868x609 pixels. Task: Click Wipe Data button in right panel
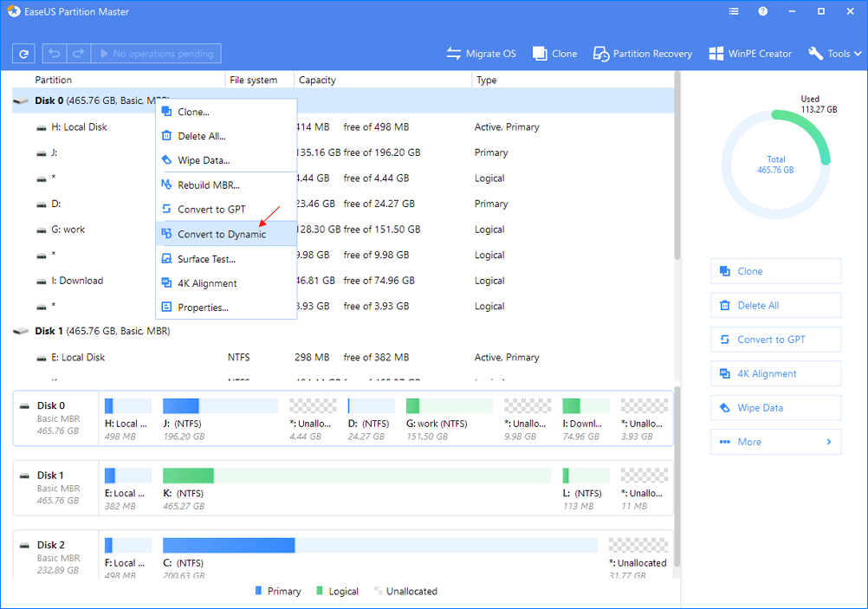tap(775, 408)
